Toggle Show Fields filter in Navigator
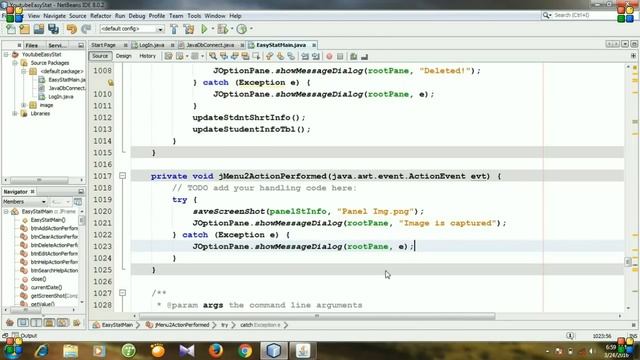 tap(23, 323)
